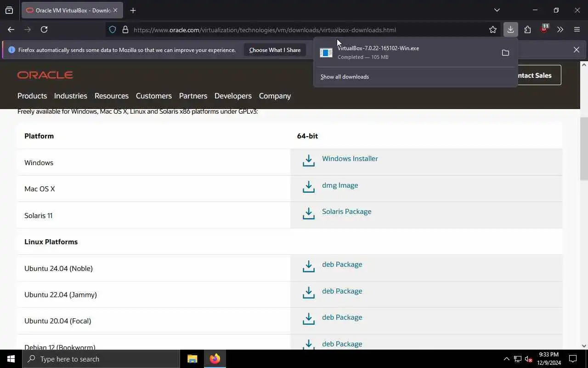The height and width of the screenshot is (368, 588).
Task: Open the tracking protection shield icon
Action: click(113, 30)
